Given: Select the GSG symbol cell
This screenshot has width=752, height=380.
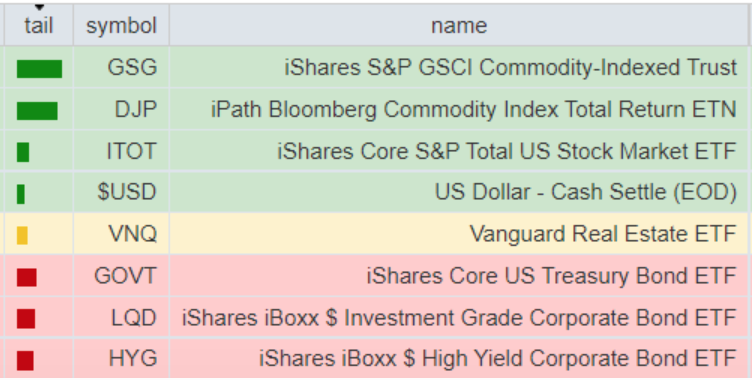Looking at the screenshot, I should [121, 67].
